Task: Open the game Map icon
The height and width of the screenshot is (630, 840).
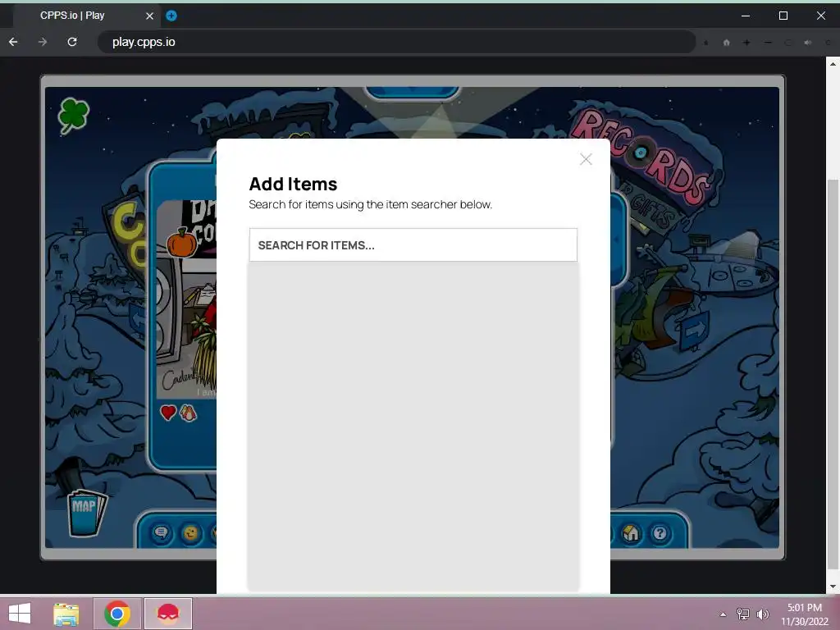Action: coord(87,513)
